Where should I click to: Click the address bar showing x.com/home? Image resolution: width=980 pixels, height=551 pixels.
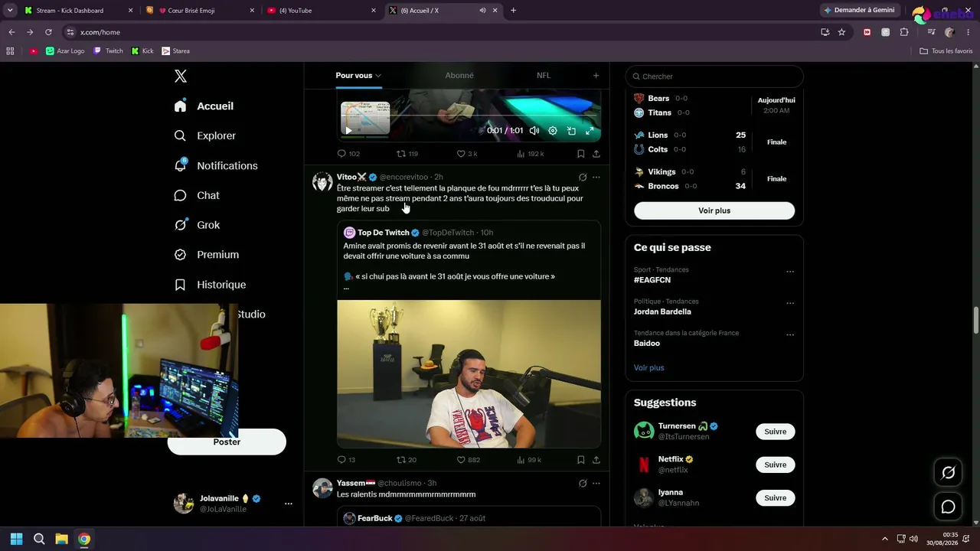[440, 32]
